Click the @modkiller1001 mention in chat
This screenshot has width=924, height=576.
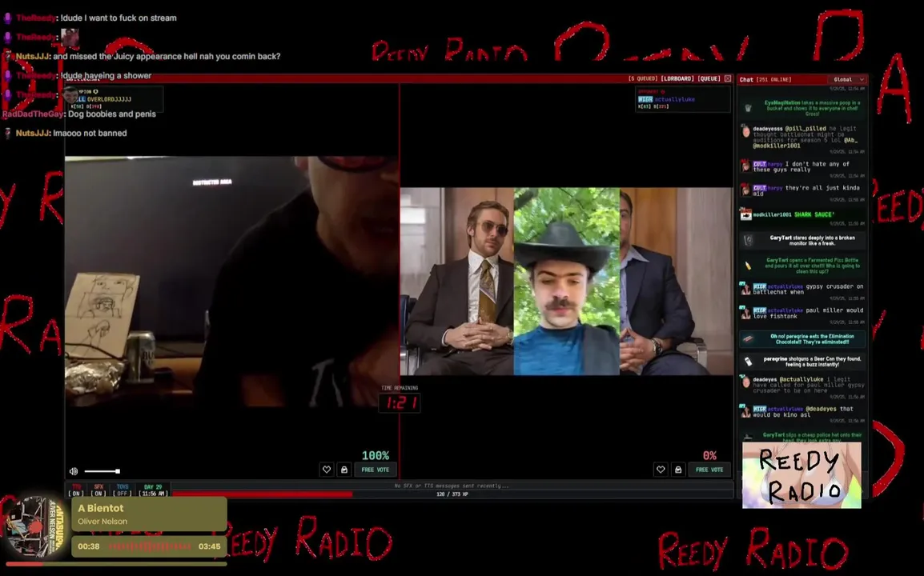(x=777, y=146)
